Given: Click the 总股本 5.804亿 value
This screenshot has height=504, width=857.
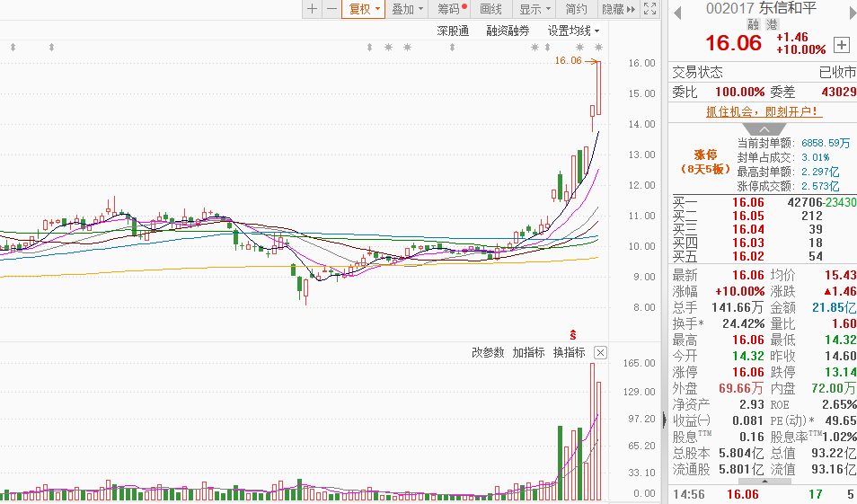Looking at the screenshot, I should [741, 453].
